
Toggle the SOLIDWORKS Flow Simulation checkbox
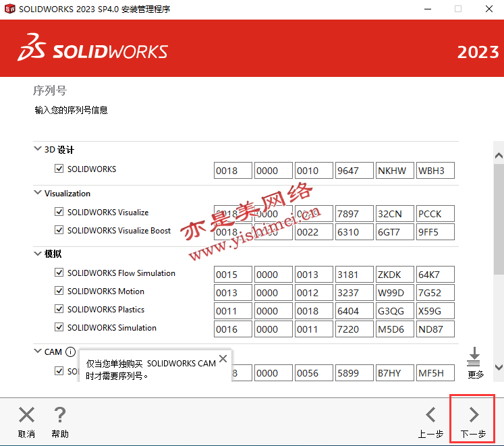(59, 273)
